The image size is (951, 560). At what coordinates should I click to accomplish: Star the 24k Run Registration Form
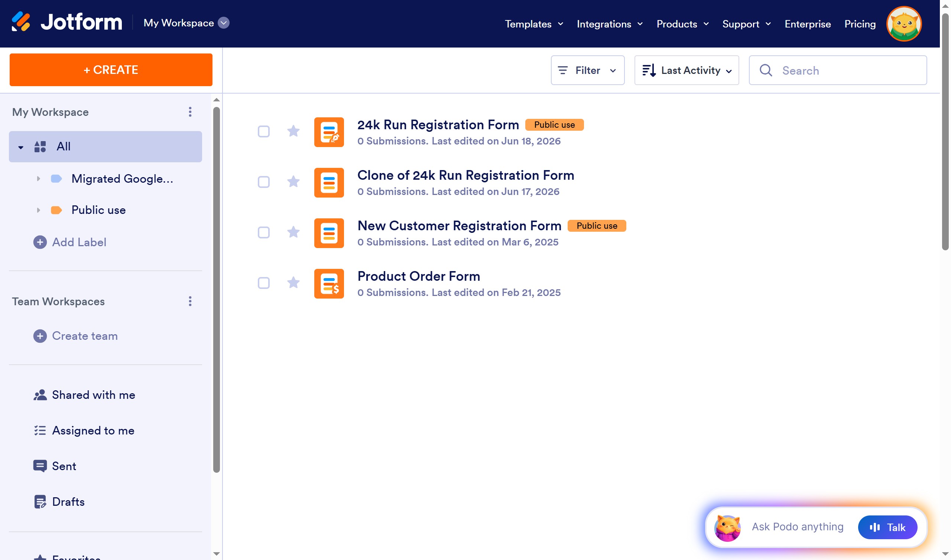coord(293,131)
